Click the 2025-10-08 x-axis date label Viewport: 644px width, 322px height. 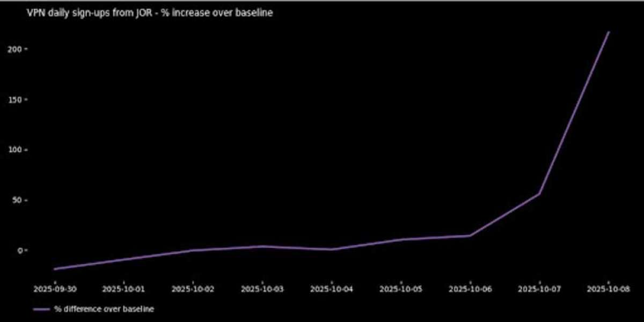(609, 289)
